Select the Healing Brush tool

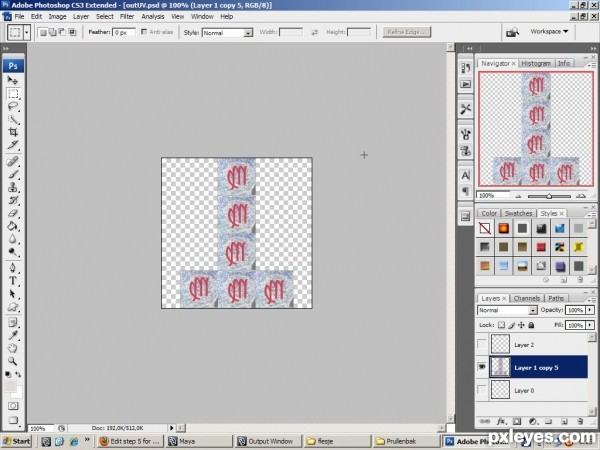(x=13, y=161)
